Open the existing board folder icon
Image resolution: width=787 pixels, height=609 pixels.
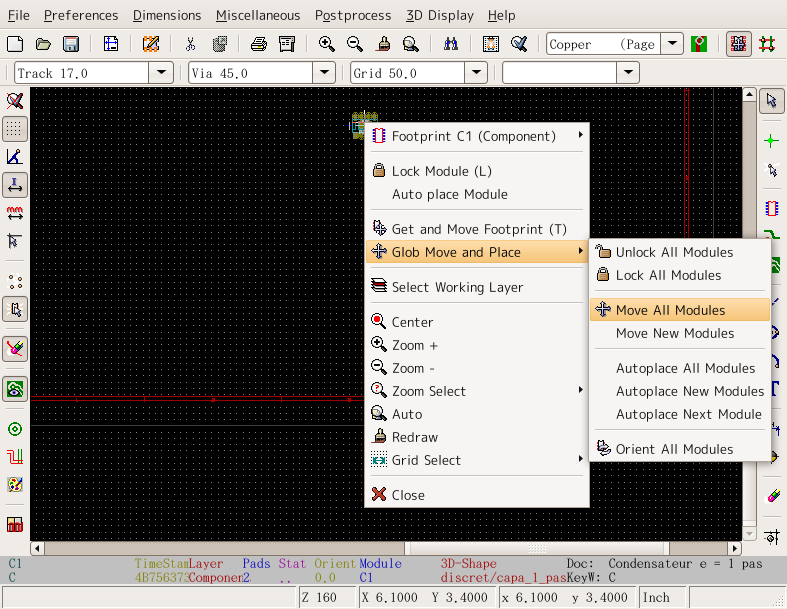coord(43,44)
